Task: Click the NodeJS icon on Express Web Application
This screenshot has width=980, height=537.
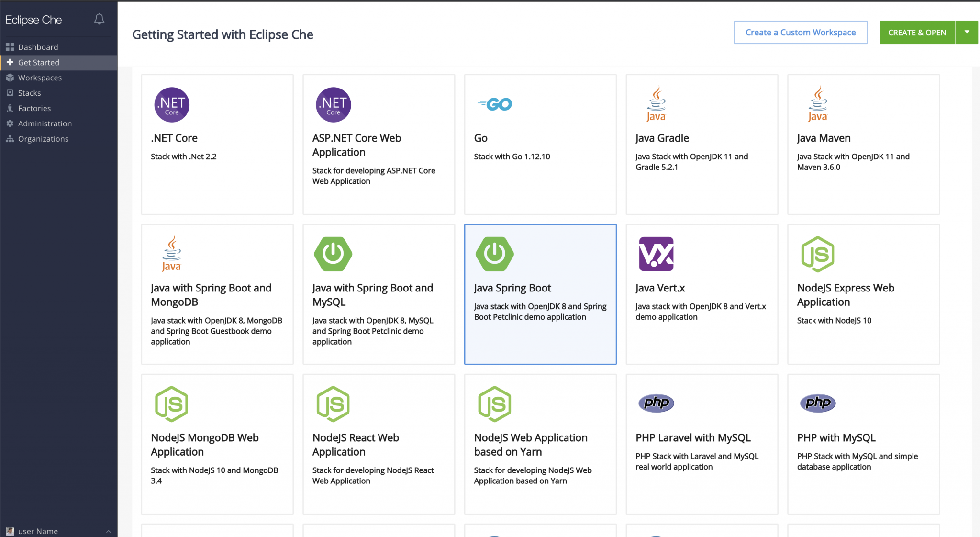Action: click(x=817, y=254)
